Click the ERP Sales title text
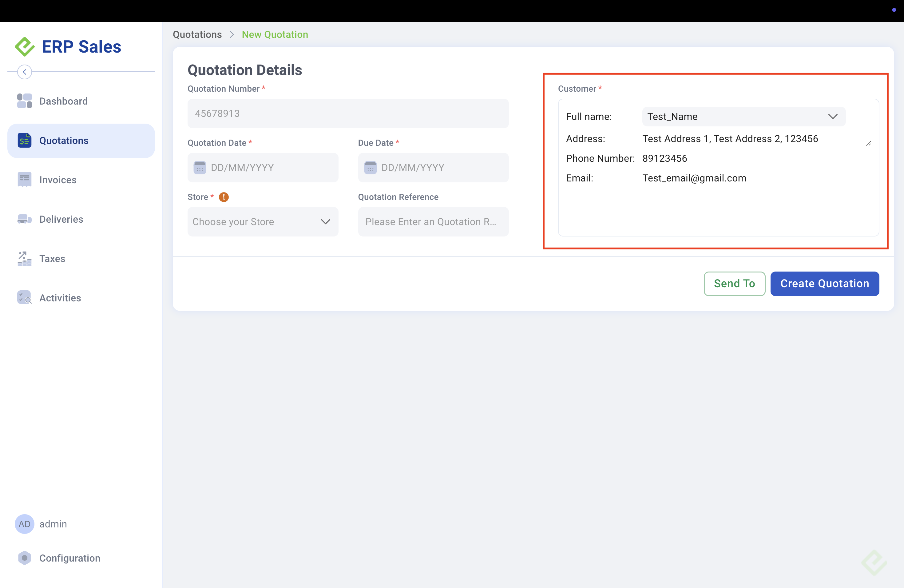Viewport: 904px width, 588px height. point(81,47)
